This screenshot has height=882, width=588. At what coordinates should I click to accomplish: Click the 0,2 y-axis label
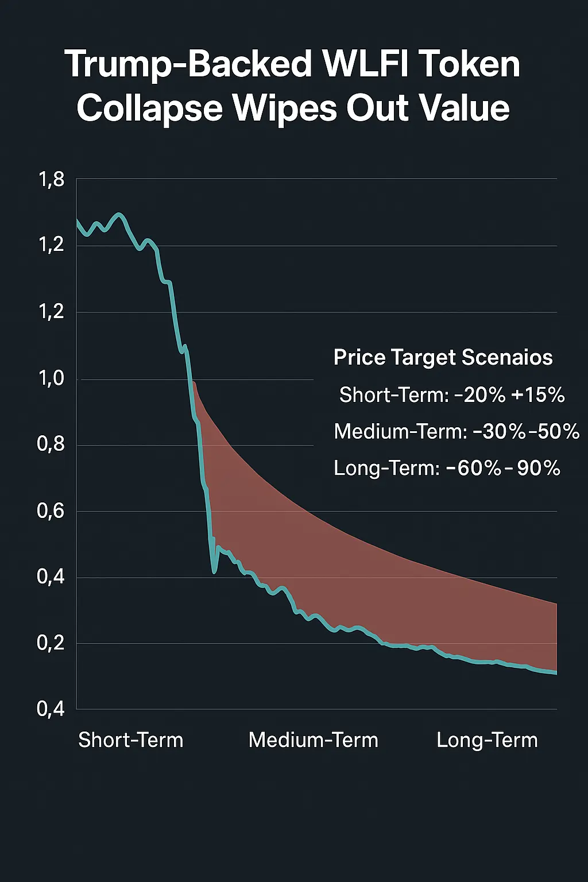pos(51,643)
